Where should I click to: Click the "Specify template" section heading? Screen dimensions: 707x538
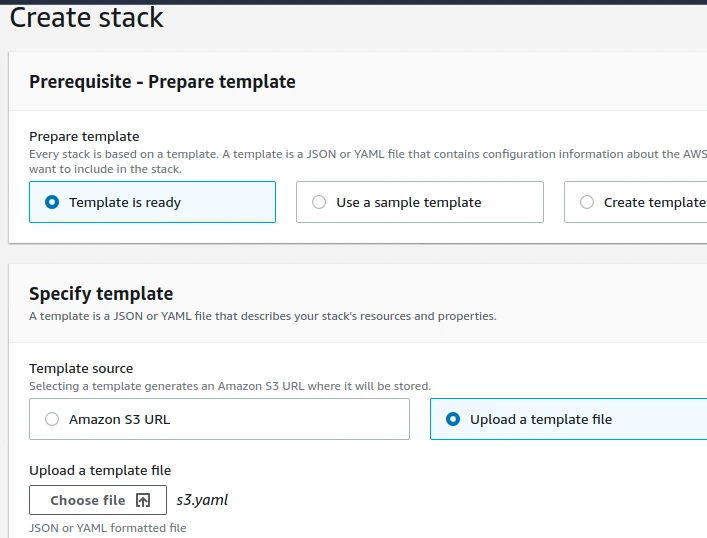click(x=101, y=294)
